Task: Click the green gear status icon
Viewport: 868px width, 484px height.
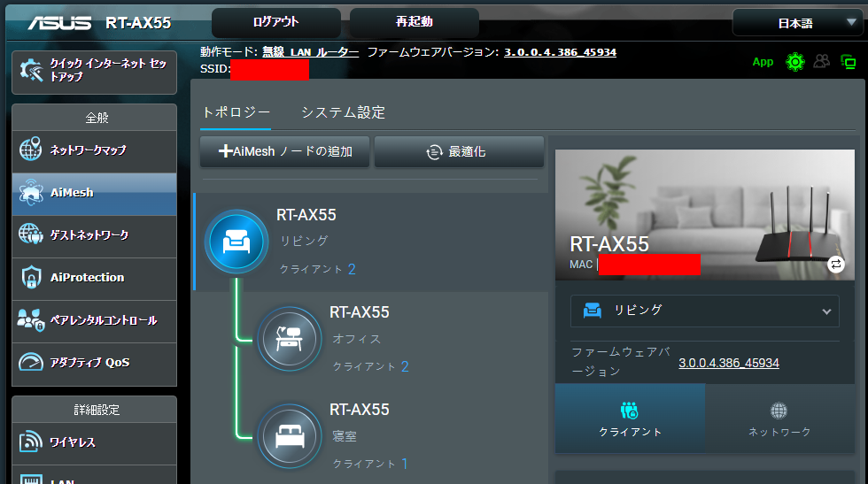Action: [x=795, y=62]
